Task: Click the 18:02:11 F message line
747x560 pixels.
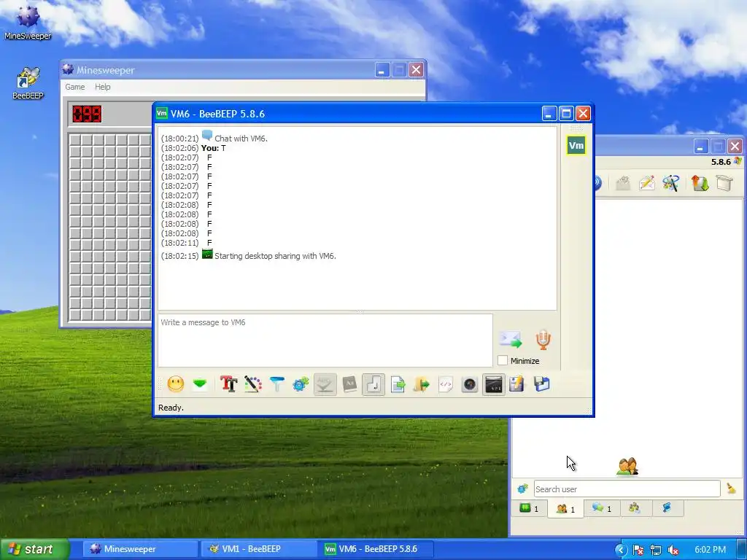Action: pyautogui.click(x=186, y=243)
